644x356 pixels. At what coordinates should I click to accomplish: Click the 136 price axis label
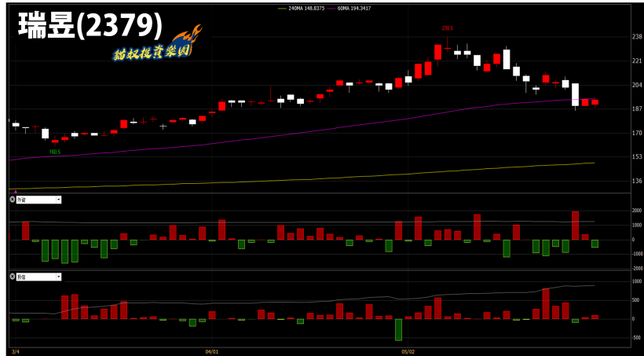(x=637, y=181)
